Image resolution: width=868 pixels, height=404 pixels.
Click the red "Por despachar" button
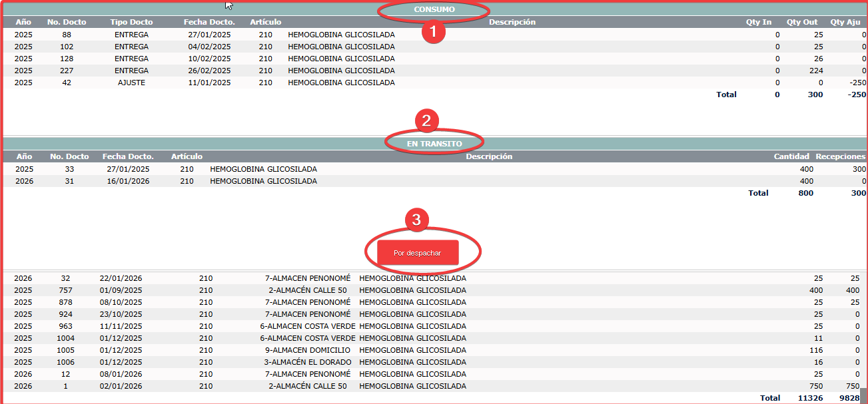418,253
